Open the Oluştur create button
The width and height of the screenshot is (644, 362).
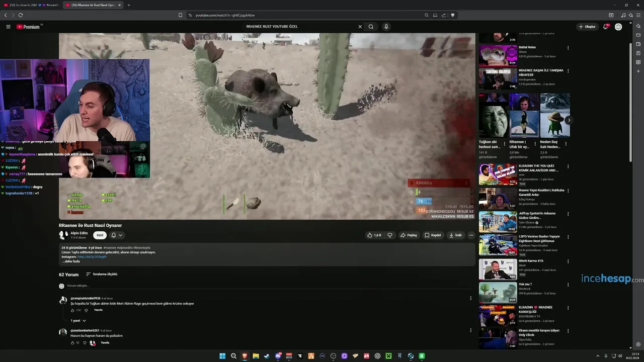click(587, 27)
